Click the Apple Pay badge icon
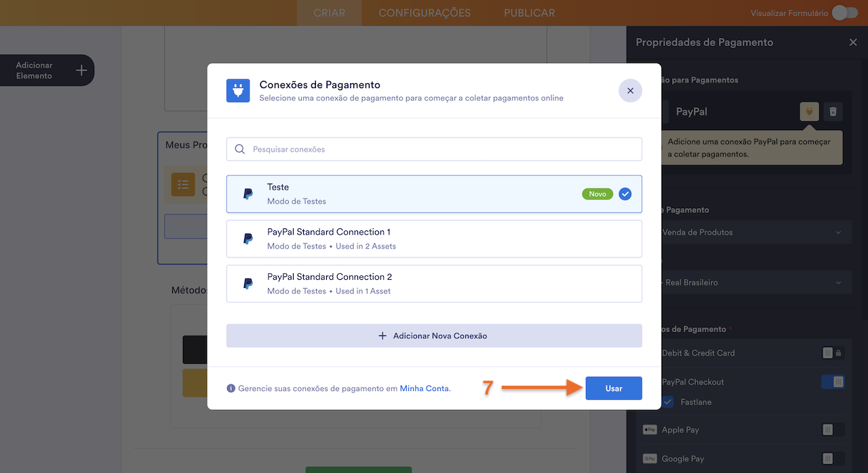This screenshot has width=868, height=473. 649,430
